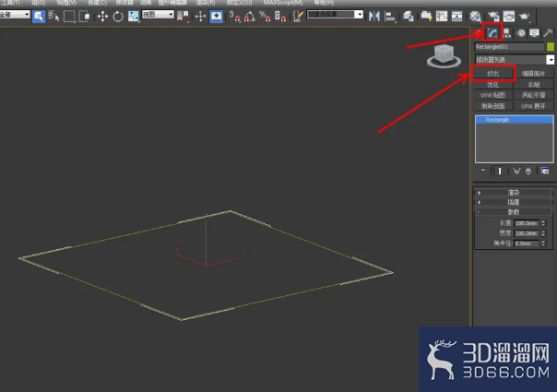
Task: Open the Layer Manager icon
Action: [409, 17]
